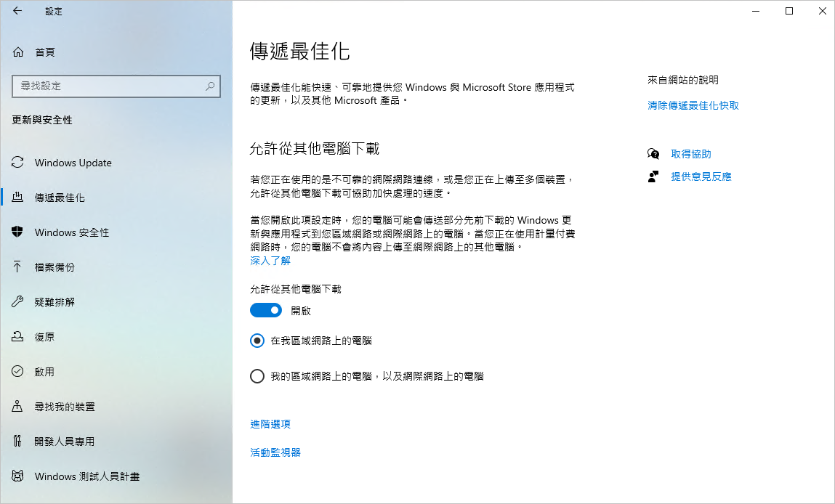Open the 活動監視器 link
Image resolution: width=835 pixels, height=504 pixels.
point(275,452)
